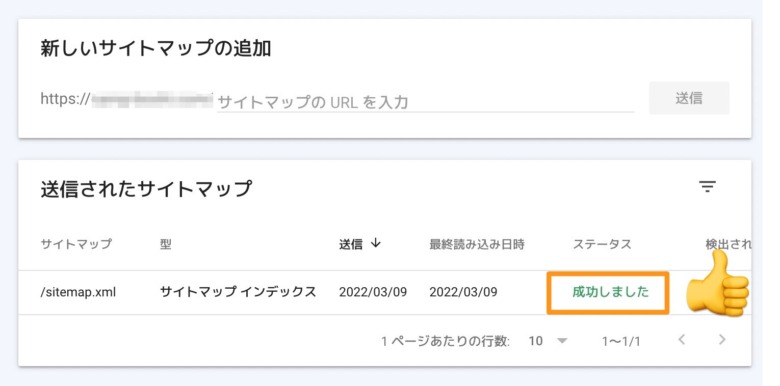Open the /sitemap.xml entry
The height and width of the screenshot is (386, 780).
78,292
